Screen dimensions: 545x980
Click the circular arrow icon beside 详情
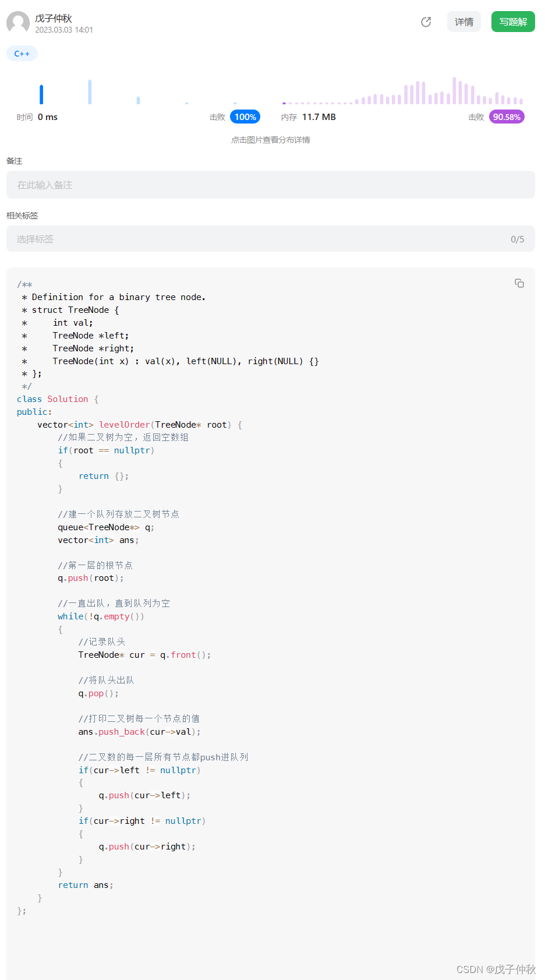pos(426,22)
